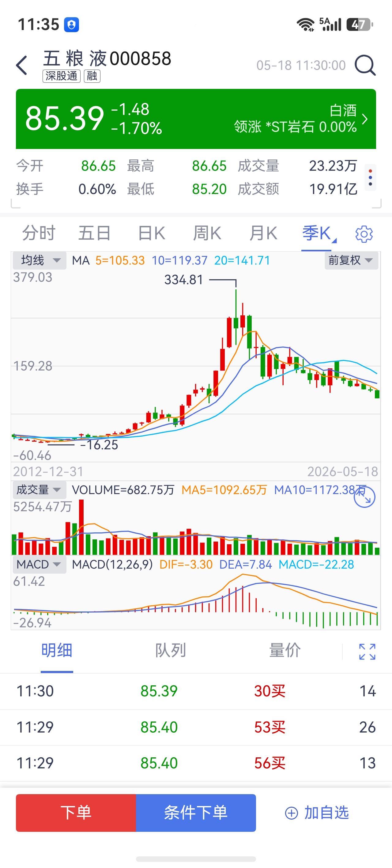
Task: Tap the 换手 0.60% value
Action: tap(97, 189)
